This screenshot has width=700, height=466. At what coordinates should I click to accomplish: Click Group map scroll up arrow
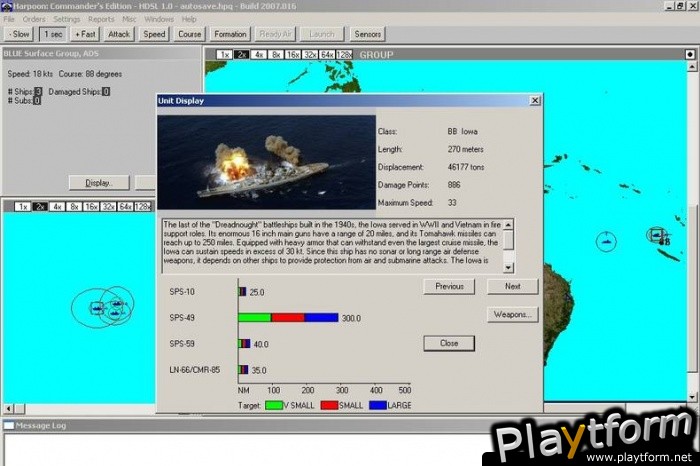692,67
